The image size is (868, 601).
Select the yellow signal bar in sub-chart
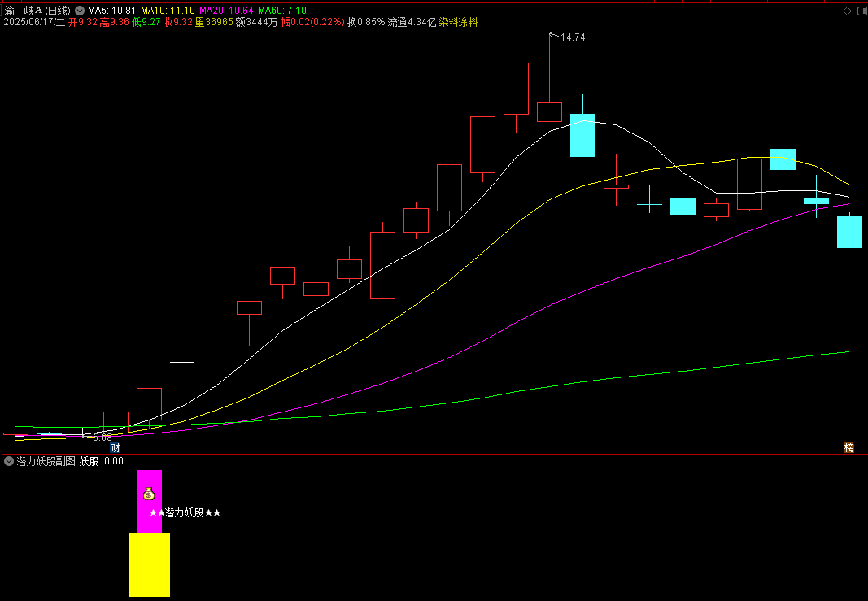pos(150,564)
